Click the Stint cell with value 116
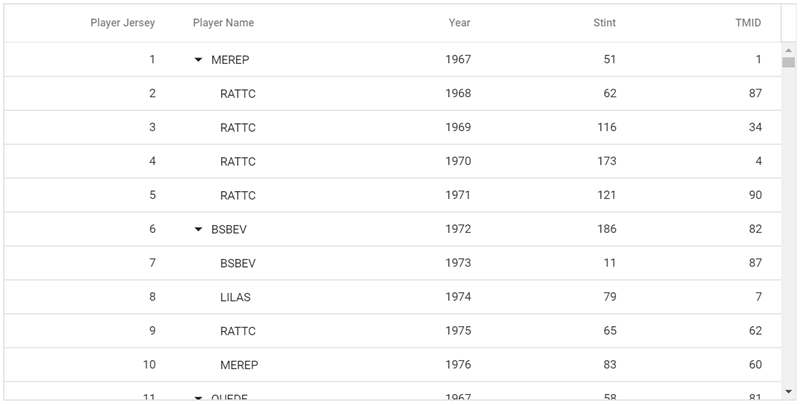 (x=603, y=127)
